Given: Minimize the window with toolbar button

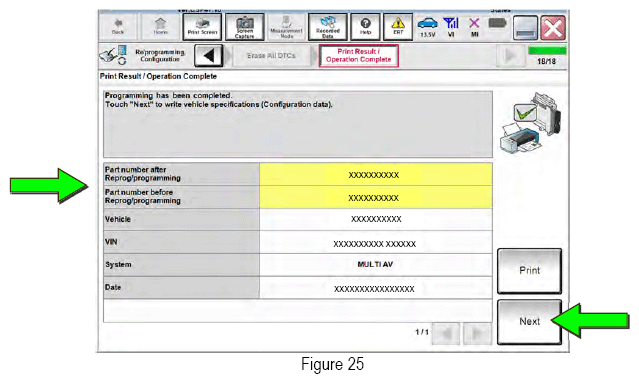Looking at the screenshot, I should click(525, 28).
